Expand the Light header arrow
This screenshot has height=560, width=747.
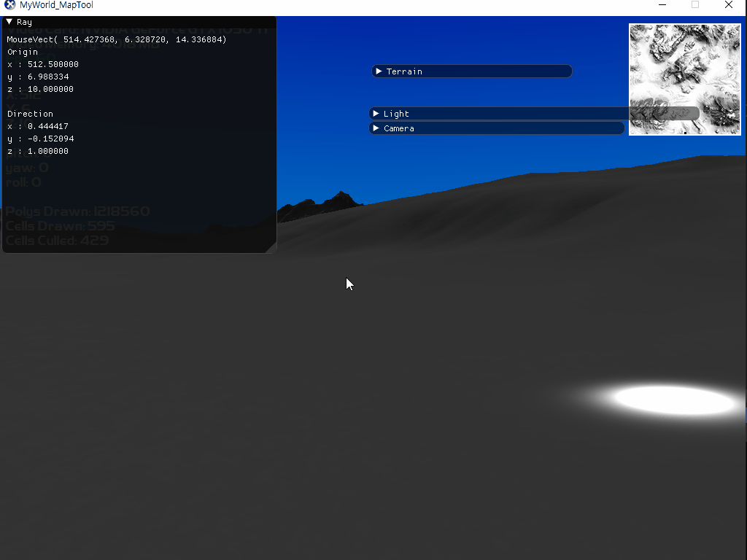(x=376, y=113)
